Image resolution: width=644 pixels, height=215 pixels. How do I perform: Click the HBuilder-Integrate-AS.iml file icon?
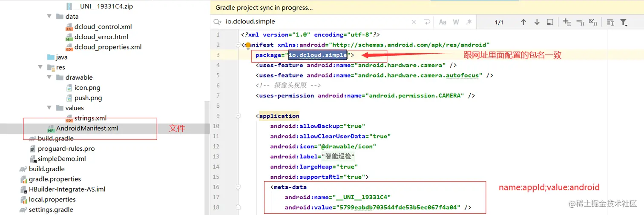(x=24, y=189)
